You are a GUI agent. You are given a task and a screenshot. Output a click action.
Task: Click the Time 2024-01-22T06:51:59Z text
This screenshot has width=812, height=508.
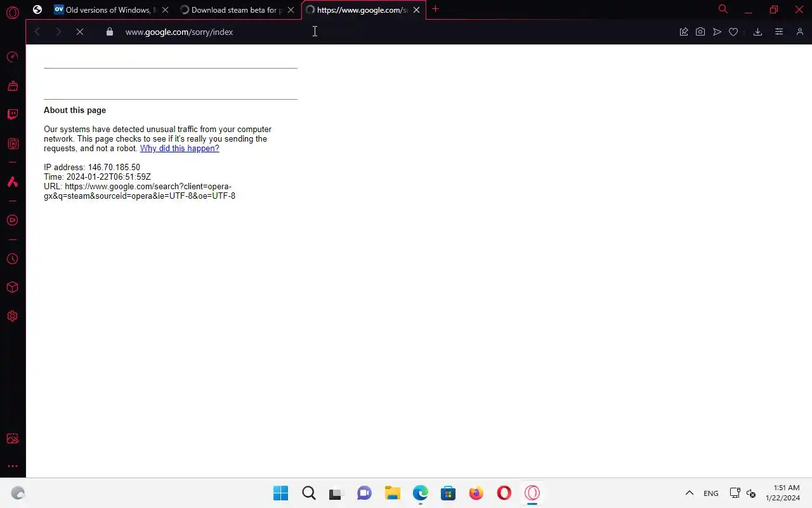pyautogui.click(x=97, y=177)
